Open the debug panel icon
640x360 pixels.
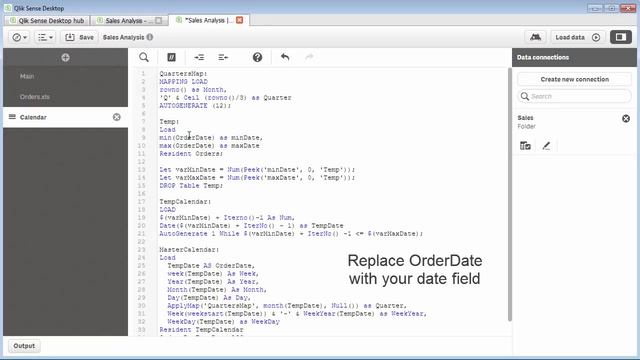pos(536,37)
